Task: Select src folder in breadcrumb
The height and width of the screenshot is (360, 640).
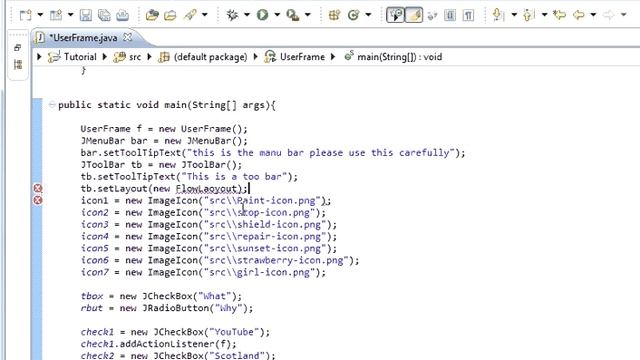Action: click(x=135, y=57)
